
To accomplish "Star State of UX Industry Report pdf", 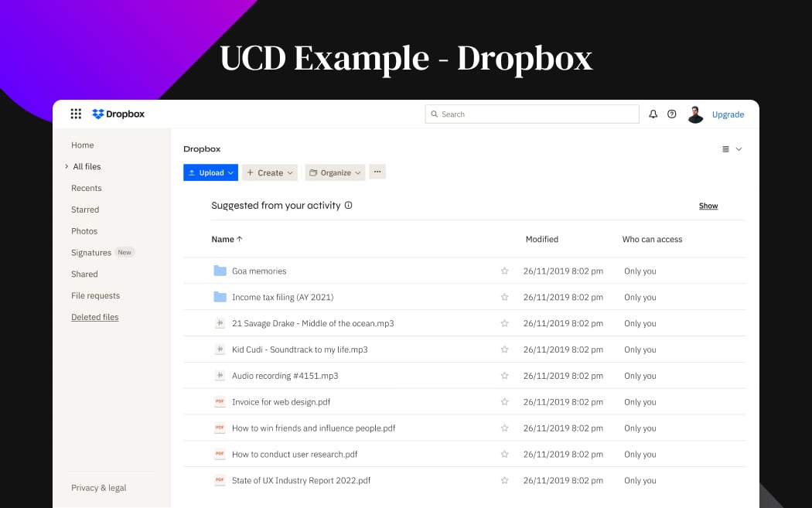I will [504, 480].
